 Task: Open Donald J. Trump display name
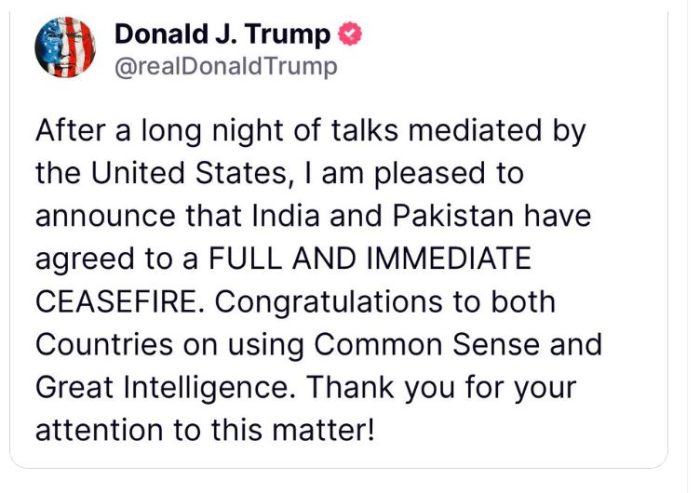pos(222,34)
